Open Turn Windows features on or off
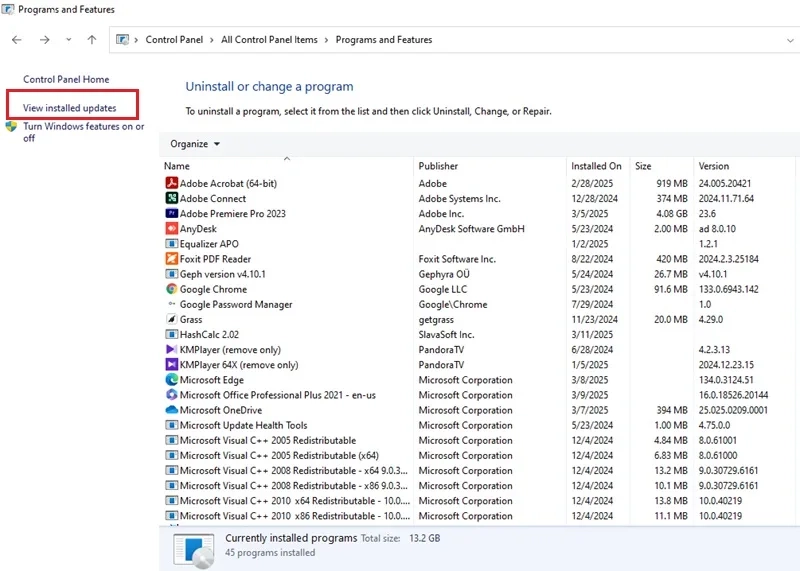The height and width of the screenshot is (571, 800). click(84, 132)
